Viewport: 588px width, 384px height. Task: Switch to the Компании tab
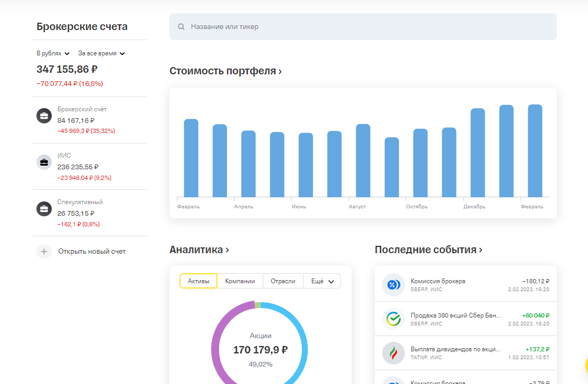click(240, 281)
